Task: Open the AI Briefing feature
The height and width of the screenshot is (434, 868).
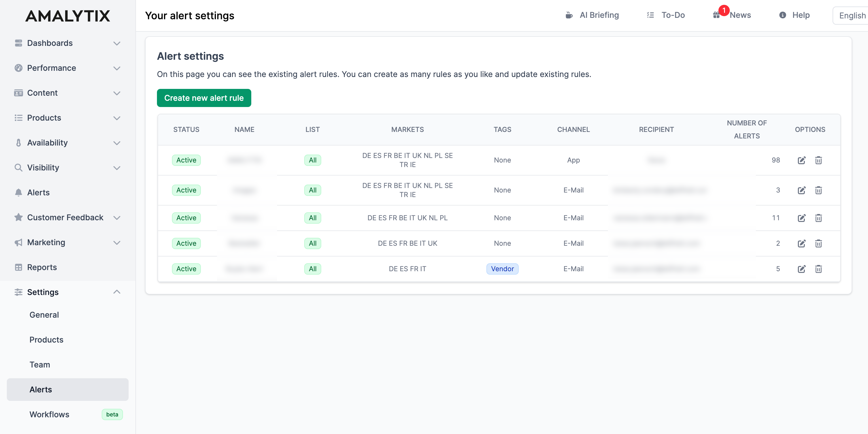Action: point(592,15)
